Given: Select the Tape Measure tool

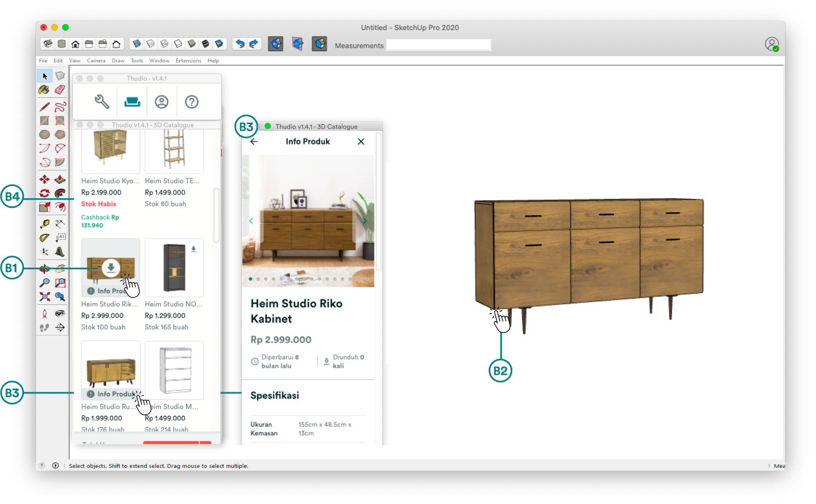Looking at the screenshot, I should [44, 224].
